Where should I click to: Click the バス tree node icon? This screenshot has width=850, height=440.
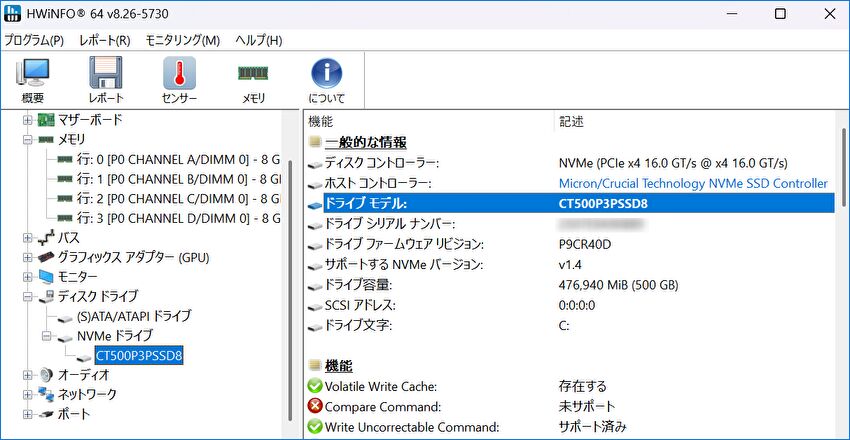[46, 237]
